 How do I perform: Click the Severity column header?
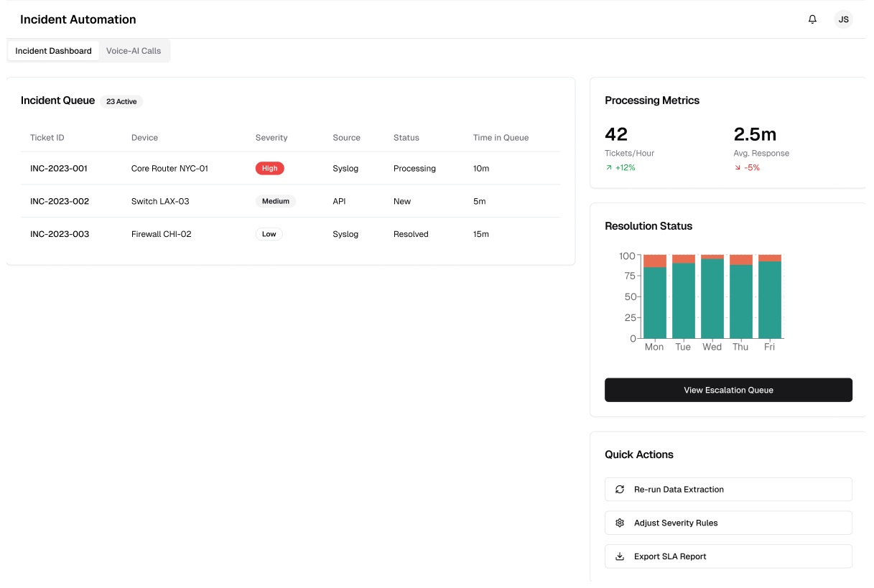pyautogui.click(x=271, y=138)
